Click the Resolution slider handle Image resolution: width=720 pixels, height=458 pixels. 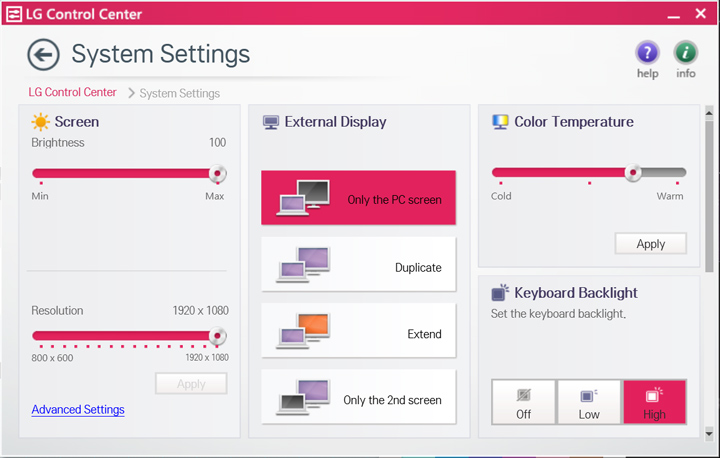(x=218, y=336)
